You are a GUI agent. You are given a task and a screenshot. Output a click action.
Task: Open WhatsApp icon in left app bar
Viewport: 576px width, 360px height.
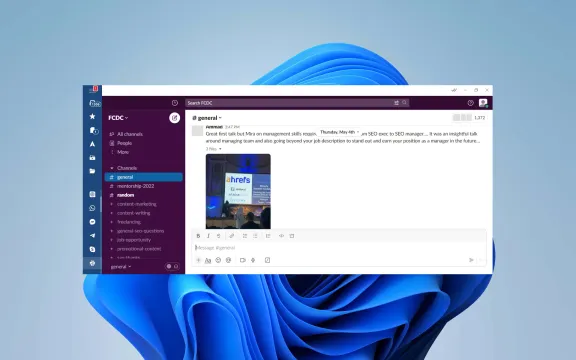(x=92, y=208)
